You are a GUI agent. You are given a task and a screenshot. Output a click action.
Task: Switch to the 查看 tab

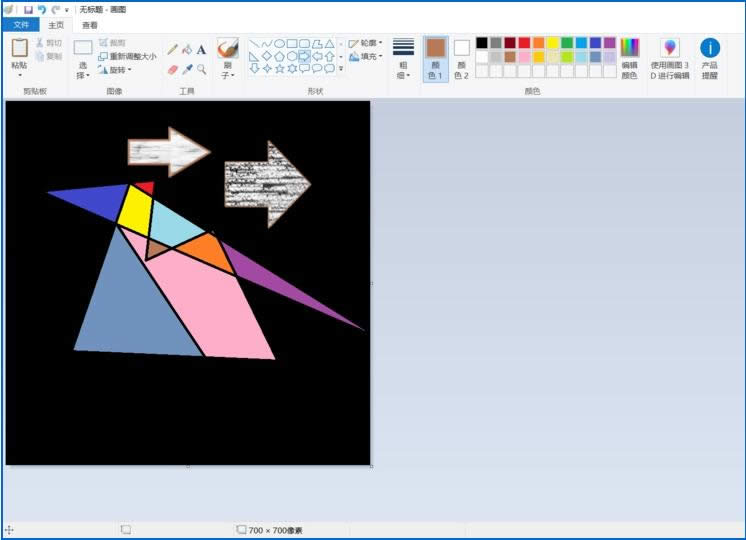[x=90, y=25]
